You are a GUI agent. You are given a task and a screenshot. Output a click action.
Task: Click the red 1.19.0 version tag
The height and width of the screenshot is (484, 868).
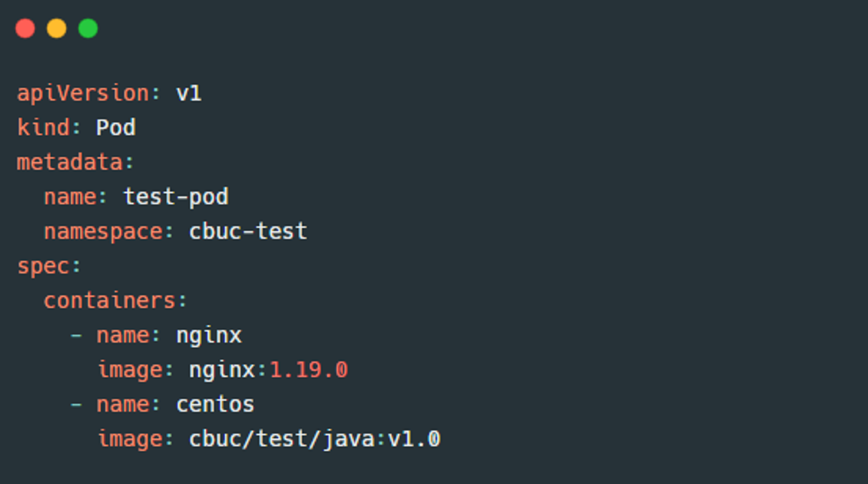coord(309,370)
